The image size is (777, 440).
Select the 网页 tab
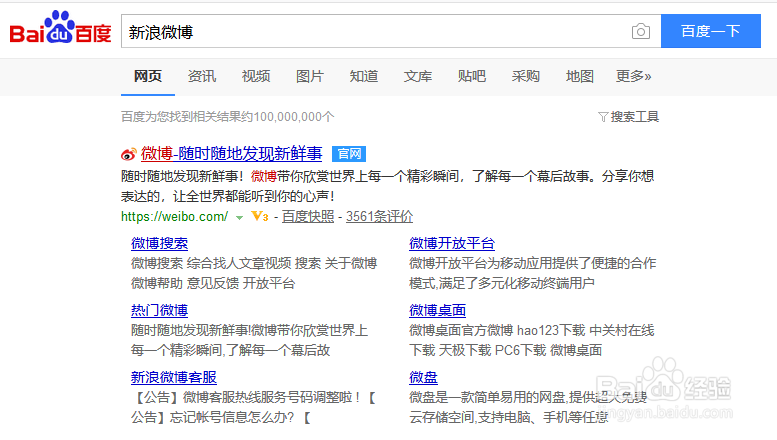tap(148, 76)
